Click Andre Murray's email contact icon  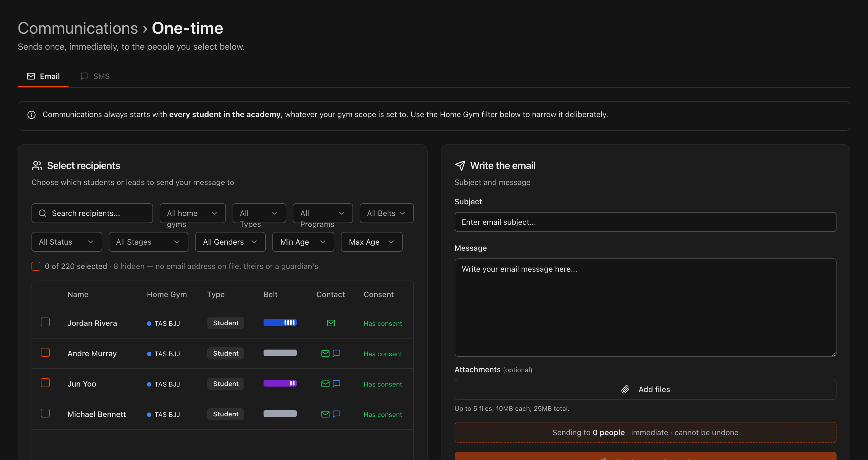[325, 354]
